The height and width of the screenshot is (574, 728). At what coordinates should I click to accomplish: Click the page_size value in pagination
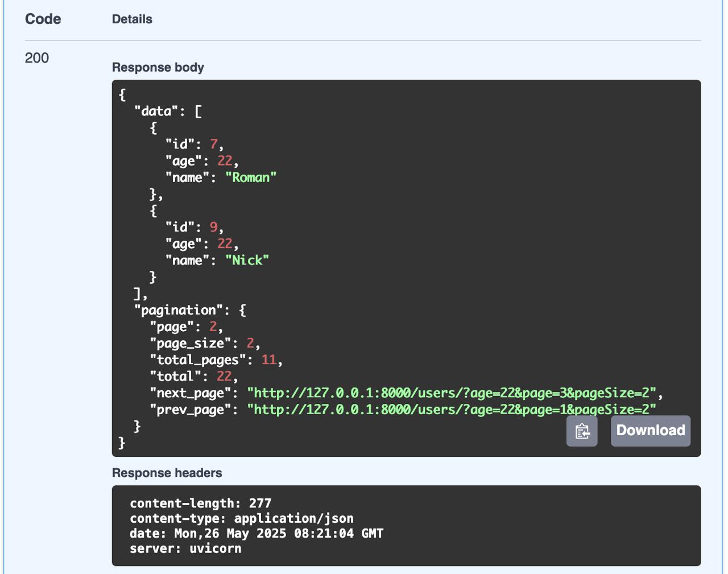pyautogui.click(x=250, y=344)
